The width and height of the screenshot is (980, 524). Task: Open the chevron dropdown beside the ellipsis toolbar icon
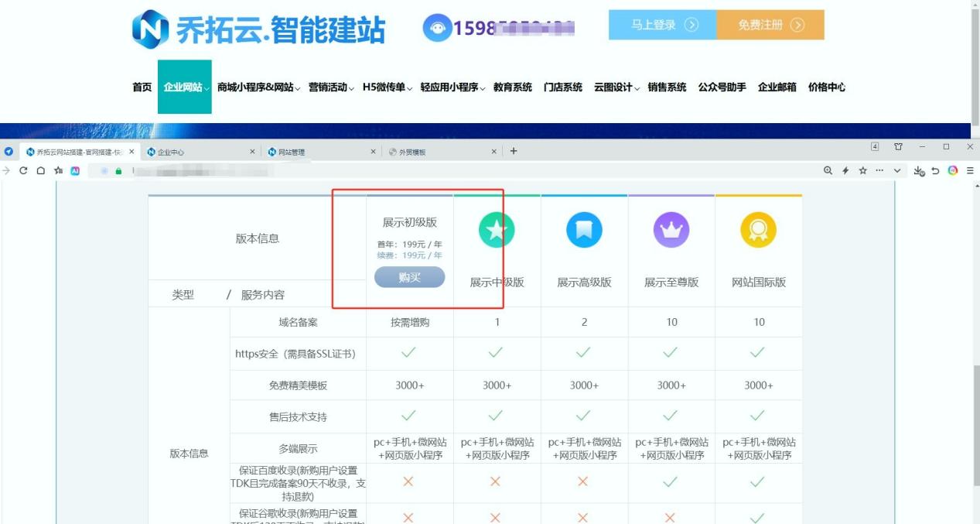pyautogui.click(x=896, y=170)
